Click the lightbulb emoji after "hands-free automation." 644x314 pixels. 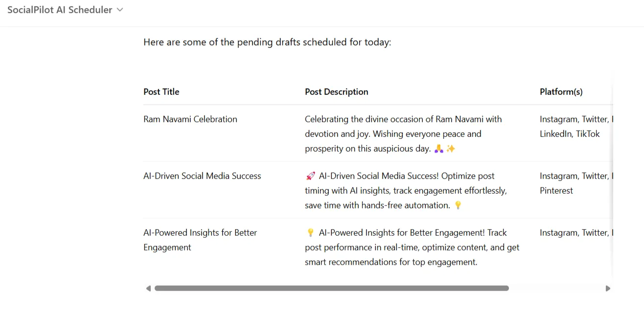coord(458,205)
